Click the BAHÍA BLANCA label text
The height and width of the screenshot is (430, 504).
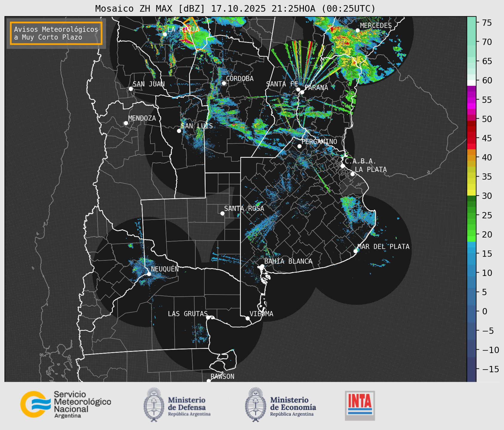288,261
